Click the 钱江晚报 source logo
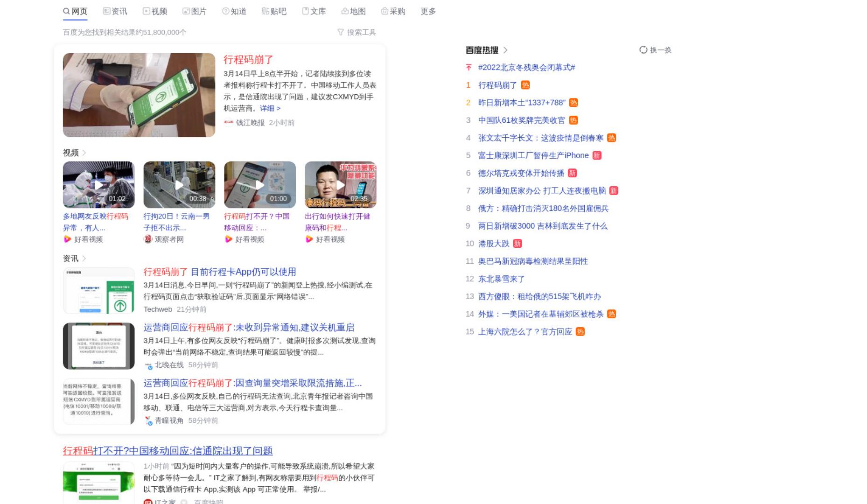 pyautogui.click(x=229, y=123)
